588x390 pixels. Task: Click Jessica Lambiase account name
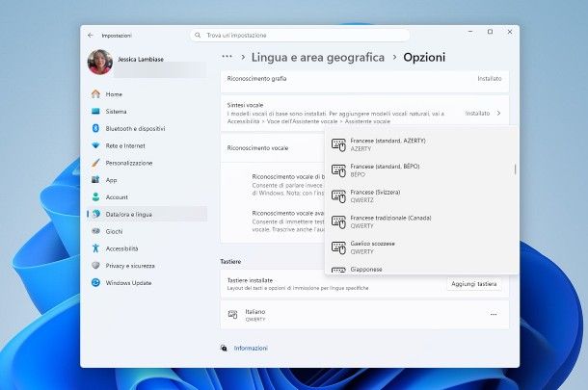tap(141, 59)
